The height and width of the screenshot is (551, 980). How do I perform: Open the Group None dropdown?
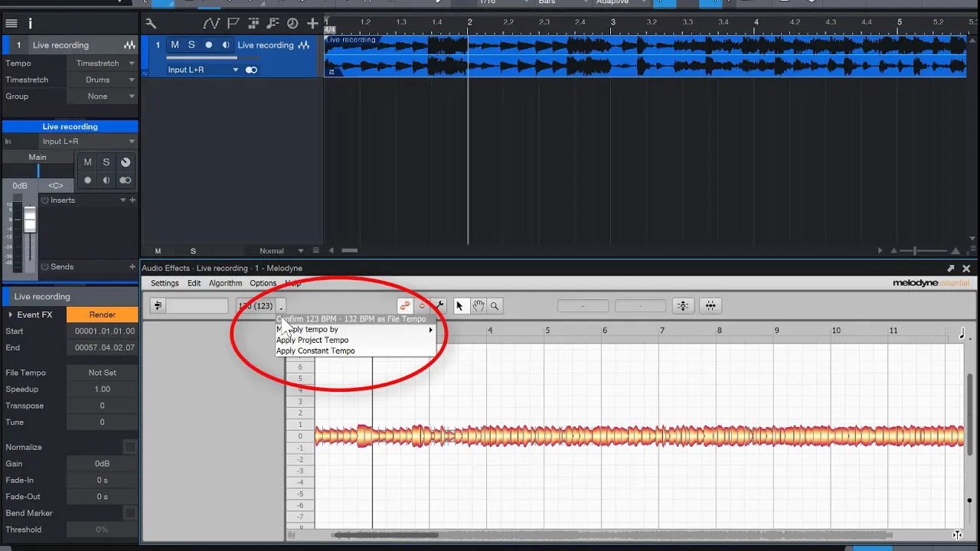(x=103, y=96)
